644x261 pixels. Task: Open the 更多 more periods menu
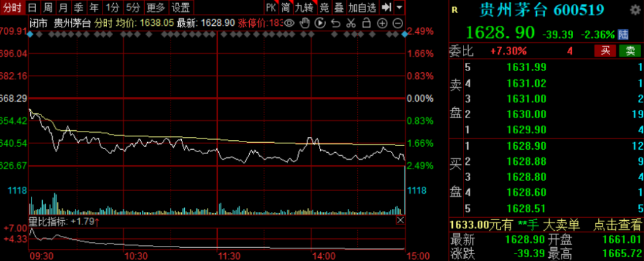[156, 8]
